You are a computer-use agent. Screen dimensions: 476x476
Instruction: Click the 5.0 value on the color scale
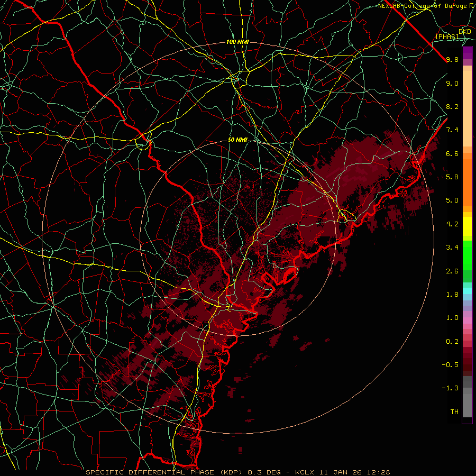click(x=452, y=200)
